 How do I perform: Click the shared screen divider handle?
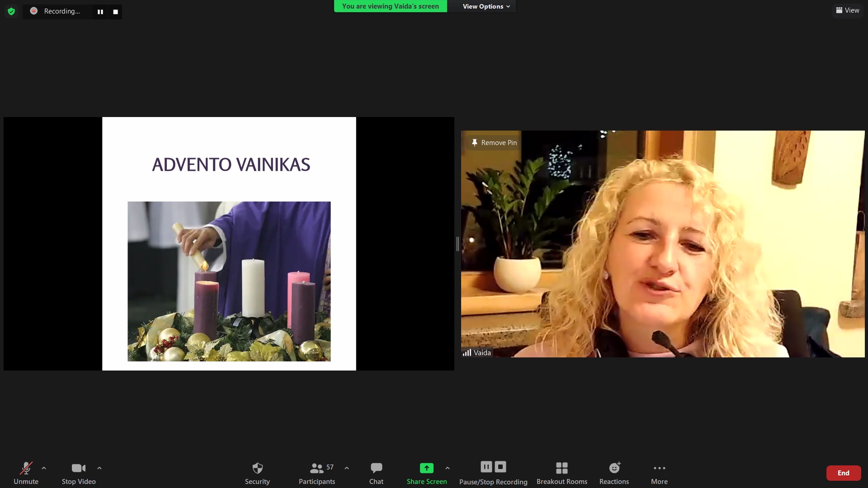(x=458, y=244)
